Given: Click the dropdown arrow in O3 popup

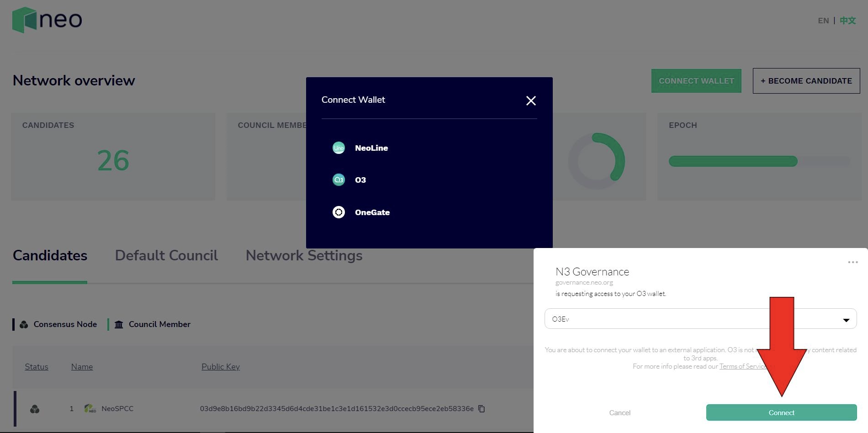Looking at the screenshot, I should point(846,320).
